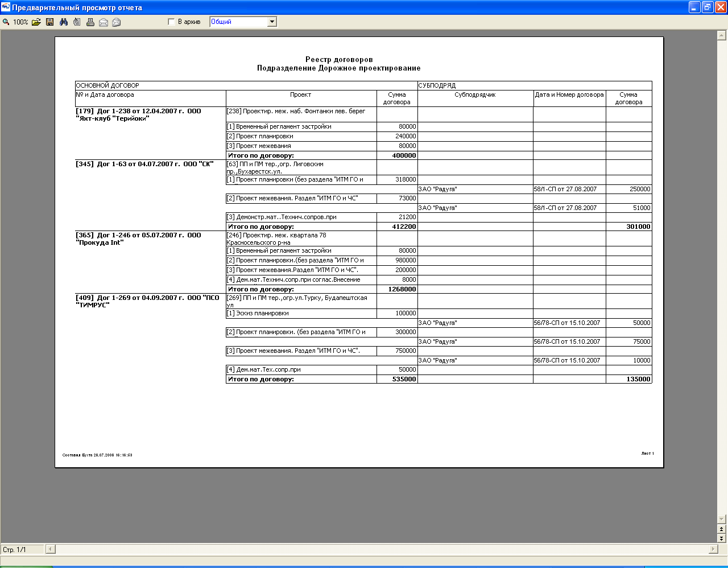Screen dimensions: 728x568
Task: Click the envelope icon beside the printer icon
Action: pyautogui.click(x=104, y=23)
